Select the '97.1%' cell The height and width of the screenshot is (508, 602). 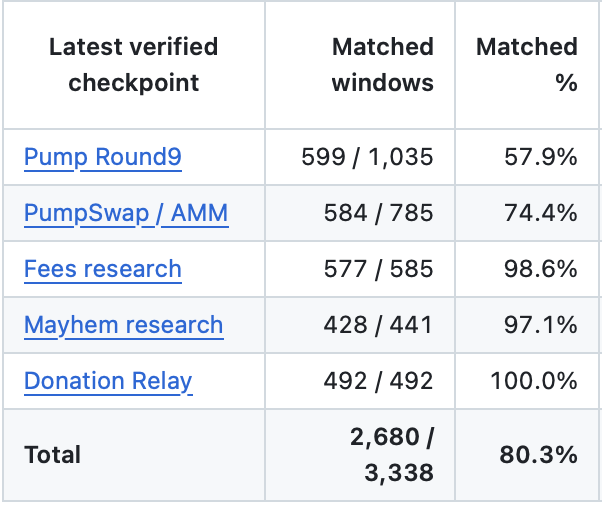[527, 325]
